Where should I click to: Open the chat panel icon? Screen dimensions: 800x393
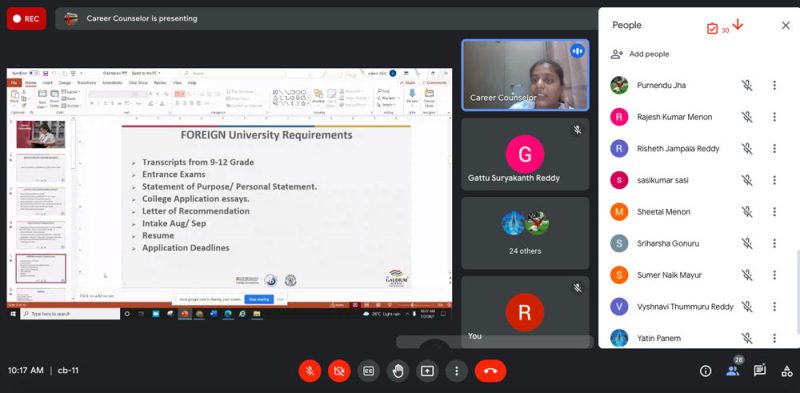coord(760,371)
